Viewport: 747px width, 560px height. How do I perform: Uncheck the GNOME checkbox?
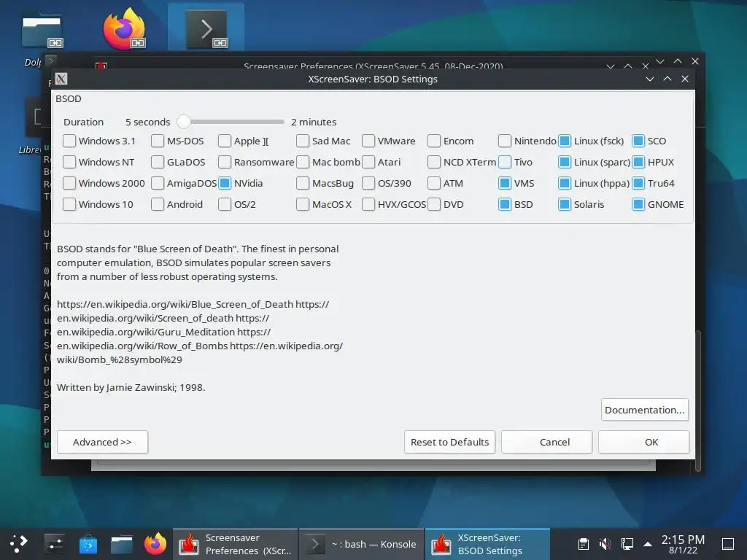[638, 204]
